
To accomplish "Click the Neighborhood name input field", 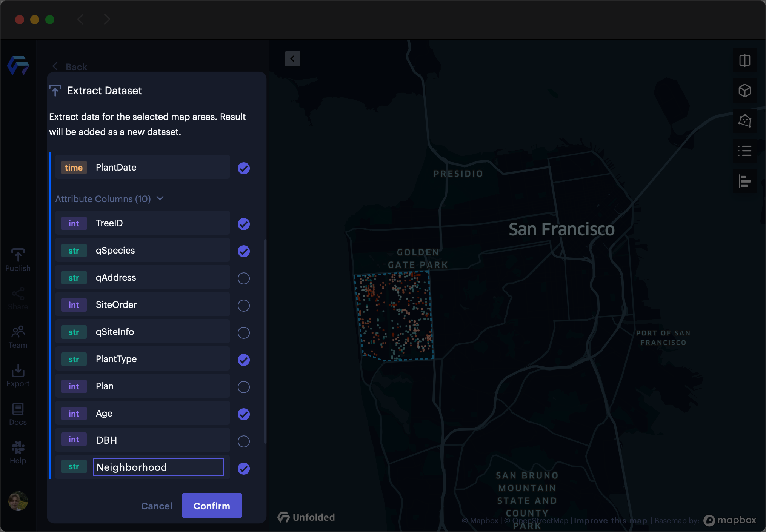I will [158, 467].
